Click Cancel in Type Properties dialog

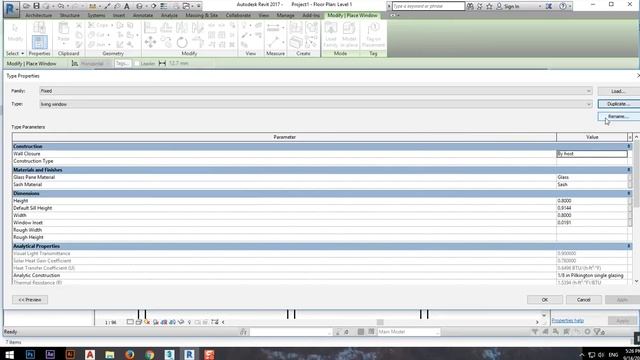coord(584,300)
